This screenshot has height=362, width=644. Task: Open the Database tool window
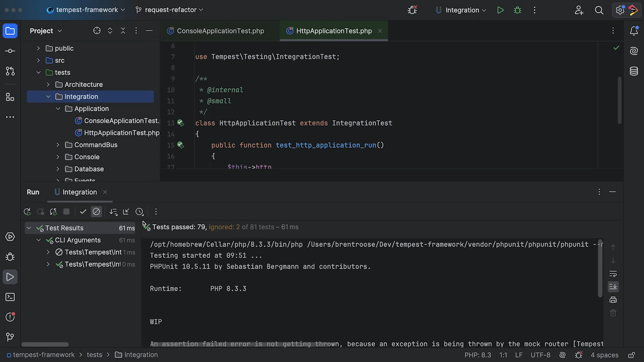coord(634,71)
